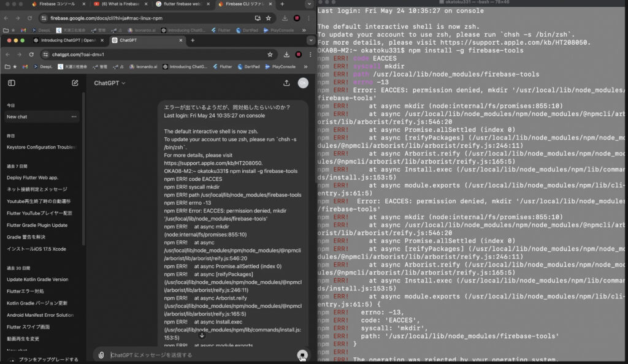Click the scroll-to-bottom arrow in the chat
Viewport: 628px width, 364px height.
[x=202, y=335]
